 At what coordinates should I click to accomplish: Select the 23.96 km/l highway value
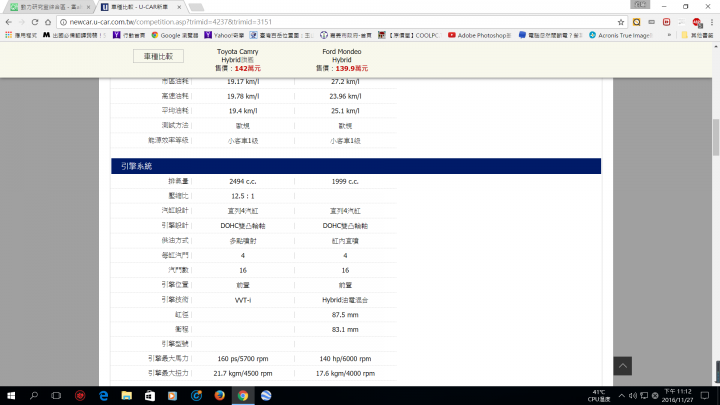[x=345, y=96]
